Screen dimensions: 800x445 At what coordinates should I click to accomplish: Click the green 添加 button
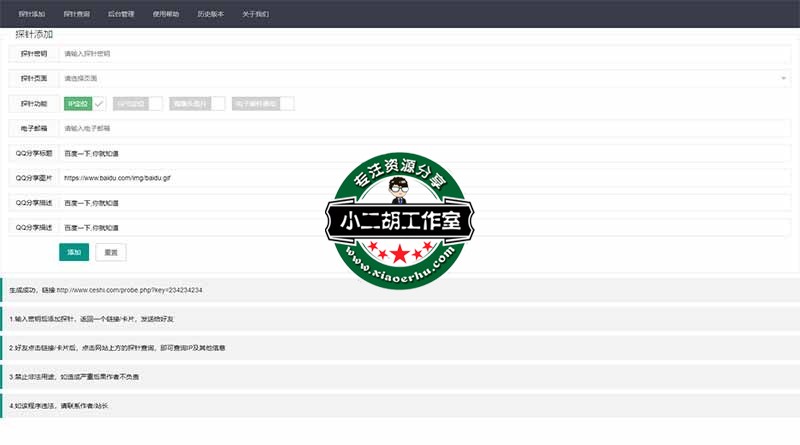pos(74,252)
